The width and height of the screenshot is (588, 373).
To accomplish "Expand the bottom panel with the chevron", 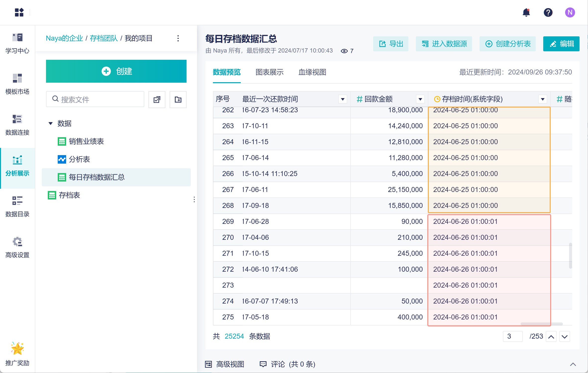I will 573,364.
